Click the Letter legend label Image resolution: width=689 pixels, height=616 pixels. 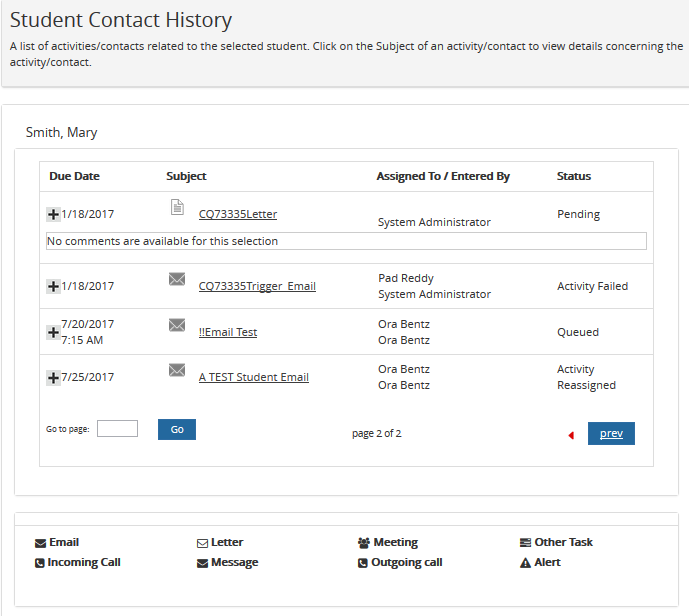click(x=227, y=542)
